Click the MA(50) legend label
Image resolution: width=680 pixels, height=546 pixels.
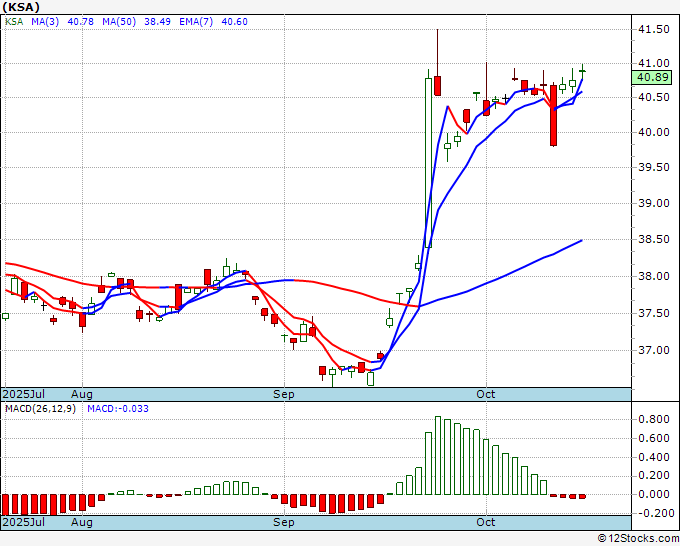[119, 21]
